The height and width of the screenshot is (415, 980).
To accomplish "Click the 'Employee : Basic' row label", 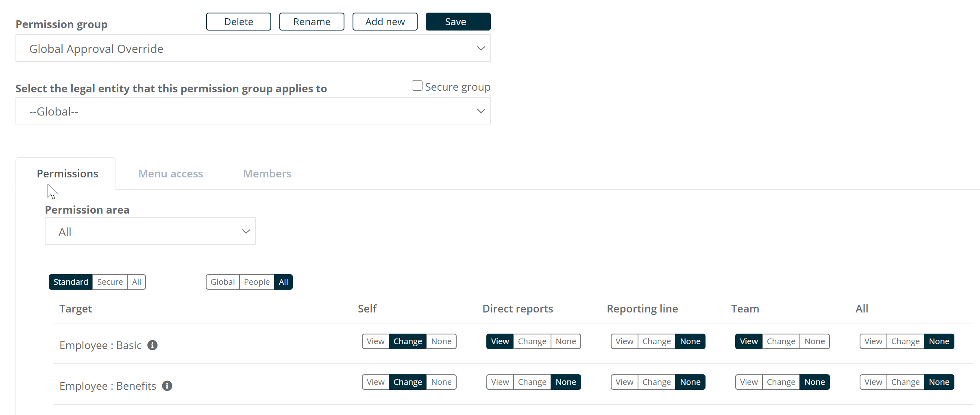I will click(x=100, y=345).
